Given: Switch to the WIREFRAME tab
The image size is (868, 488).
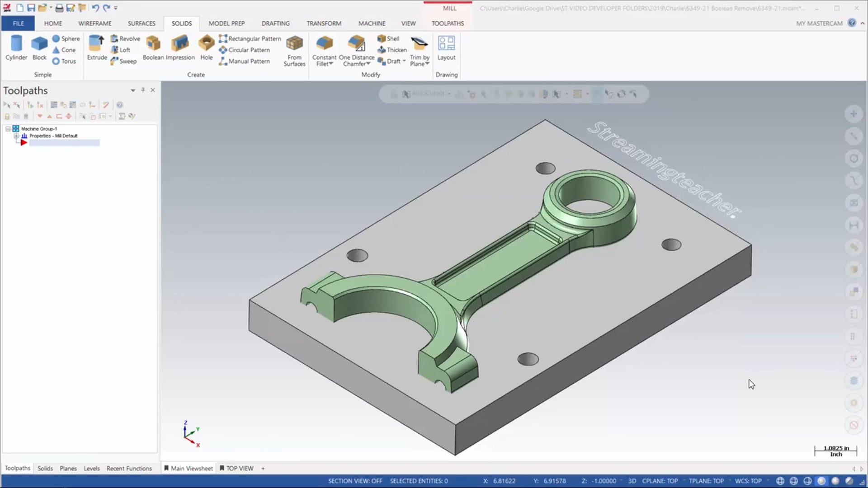Looking at the screenshot, I should [95, 23].
